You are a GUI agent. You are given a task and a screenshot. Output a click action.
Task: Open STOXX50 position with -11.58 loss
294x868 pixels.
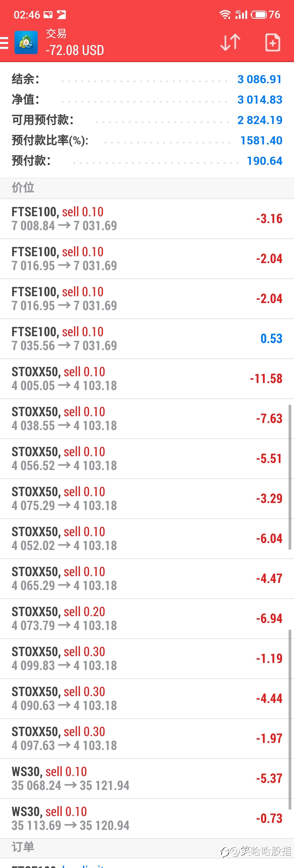(147, 379)
